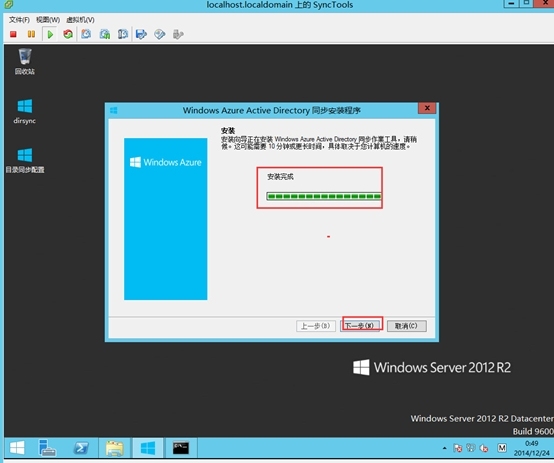The width and height of the screenshot is (554, 463).
Task: Click the 上一步(B) Back button
Action: click(316, 326)
